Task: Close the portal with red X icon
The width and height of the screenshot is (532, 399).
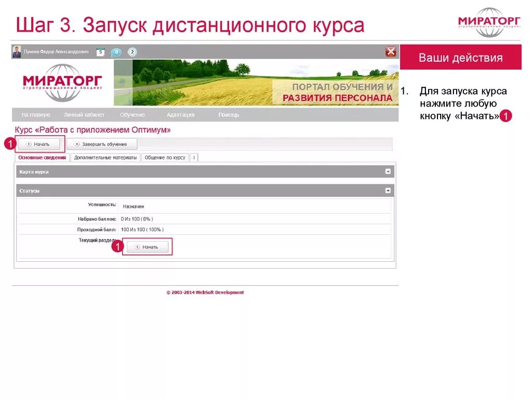Action: pyautogui.click(x=391, y=51)
